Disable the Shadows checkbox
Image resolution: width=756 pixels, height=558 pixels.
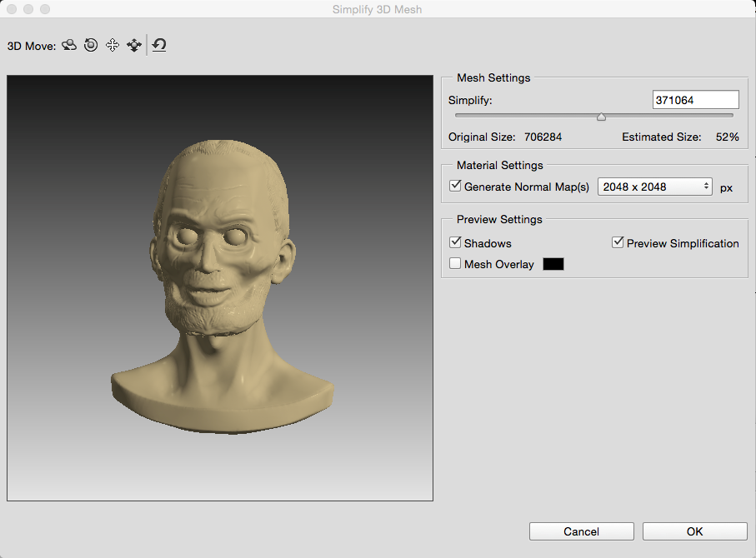pos(455,242)
